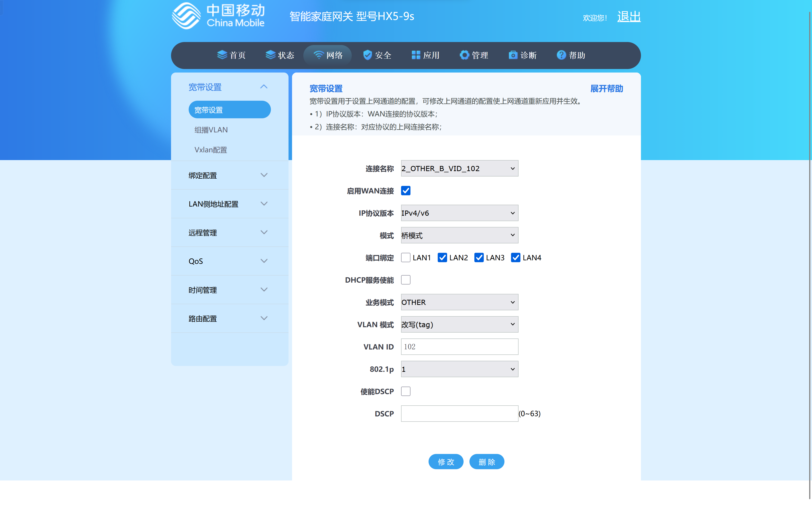Click the 退出 logout link
Screen dimensions: 812x507
(629, 16)
